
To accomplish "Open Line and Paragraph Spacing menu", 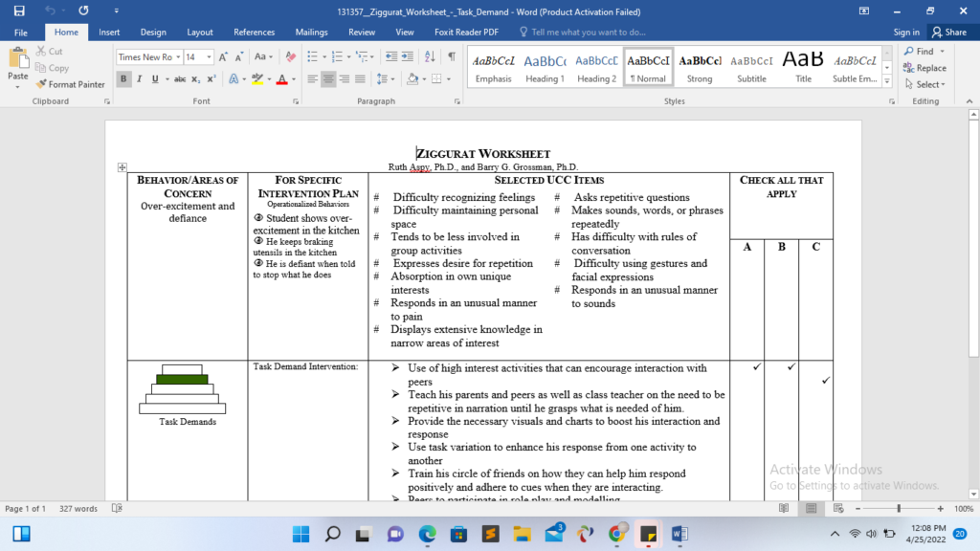I will pos(385,79).
